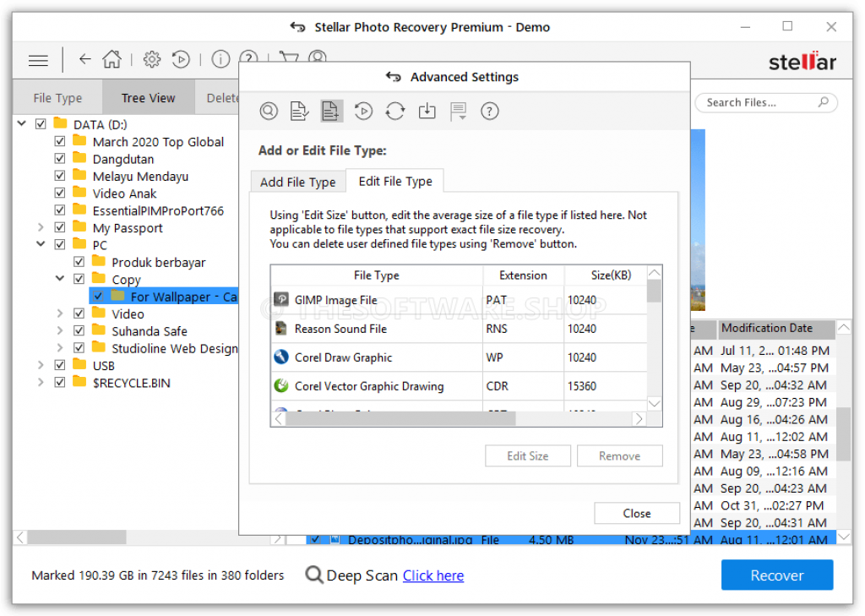Click the GIMP Image File row icon
Screen dimensions: 865x616
281,300
